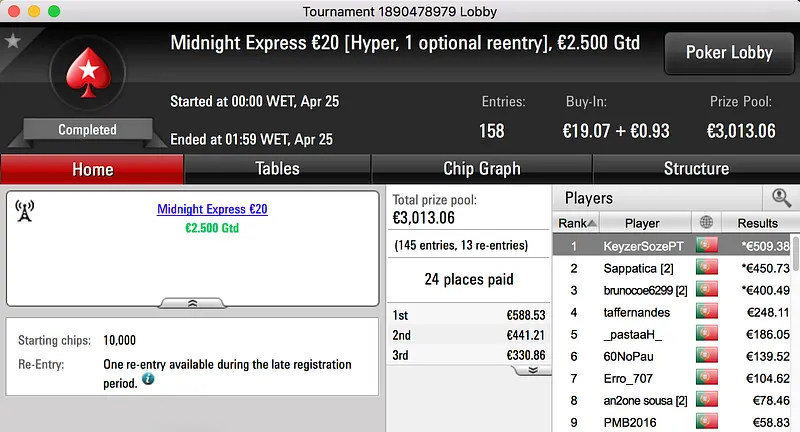Image resolution: width=800 pixels, height=432 pixels.
Task: Click KeyzerSozePT's Portugal flag icon
Action: 708,246
